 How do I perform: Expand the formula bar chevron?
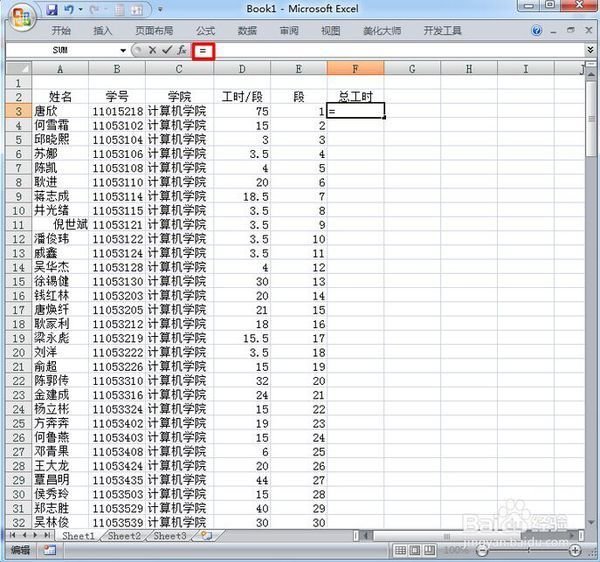click(x=590, y=50)
